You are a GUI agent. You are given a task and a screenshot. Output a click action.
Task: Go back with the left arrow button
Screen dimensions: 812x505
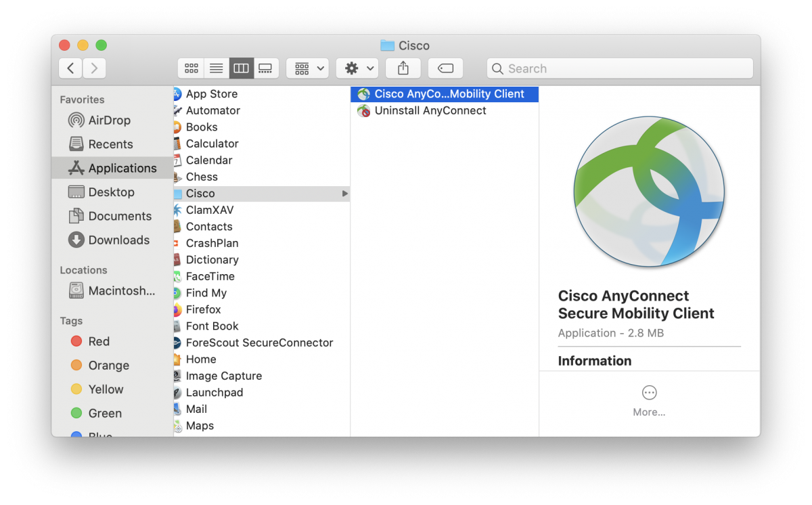coord(70,68)
